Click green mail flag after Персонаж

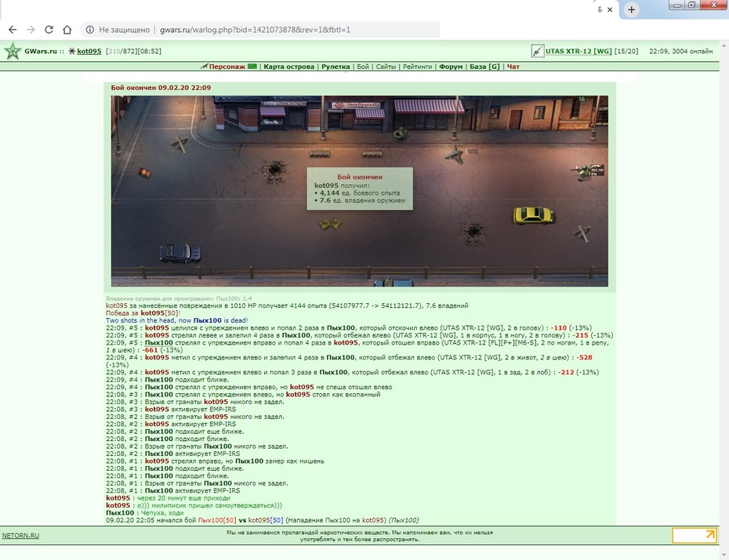[x=252, y=67]
